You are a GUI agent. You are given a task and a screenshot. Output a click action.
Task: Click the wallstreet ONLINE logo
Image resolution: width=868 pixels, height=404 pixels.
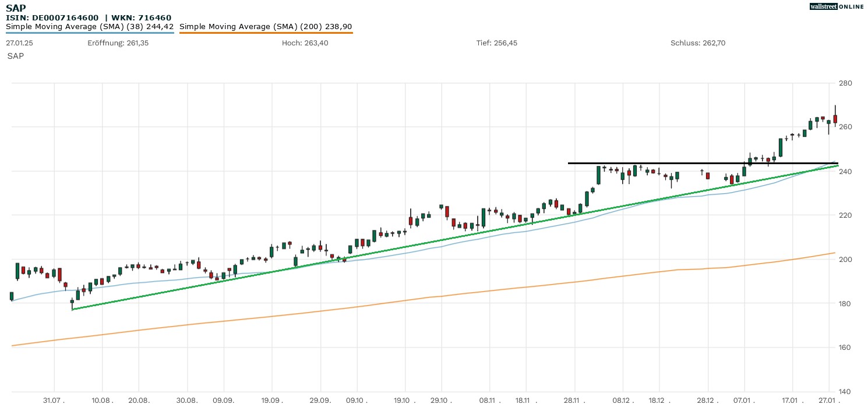836,6
